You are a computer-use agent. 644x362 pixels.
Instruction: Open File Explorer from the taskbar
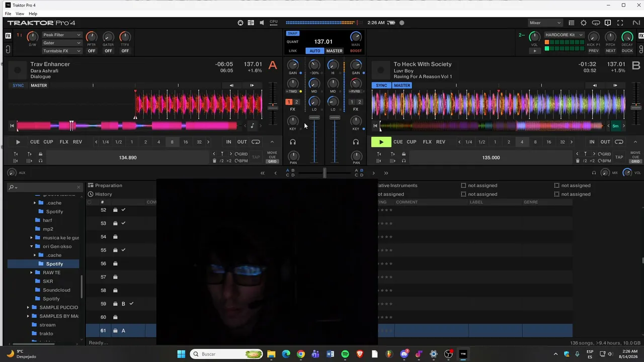(271, 354)
